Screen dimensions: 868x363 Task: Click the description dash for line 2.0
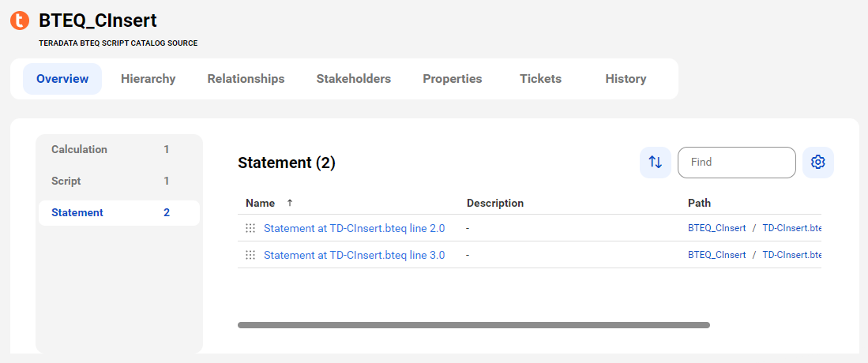(468, 228)
